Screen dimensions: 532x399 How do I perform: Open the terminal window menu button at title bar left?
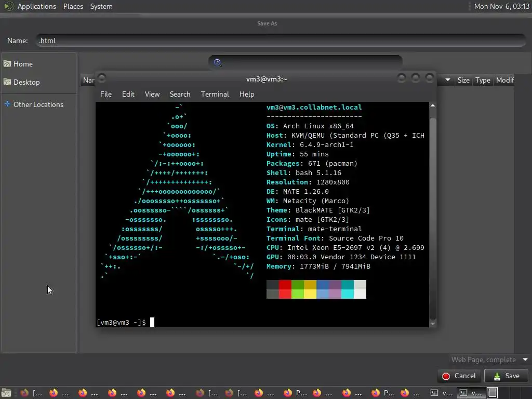102,78
